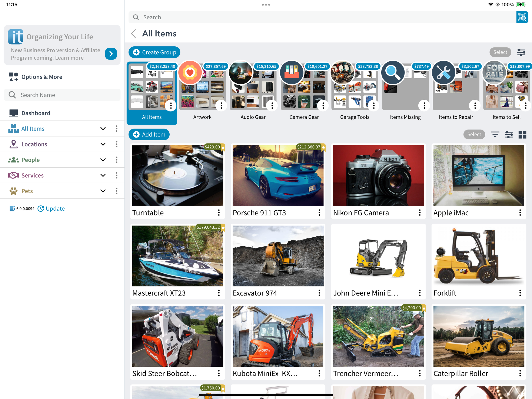Toggle Select mode for the items list
This screenshot has height=399, width=532.
pyautogui.click(x=474, y=135)
